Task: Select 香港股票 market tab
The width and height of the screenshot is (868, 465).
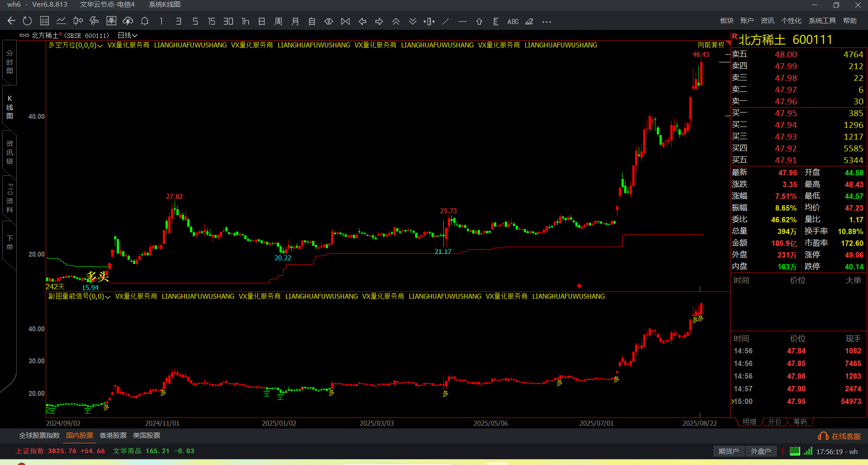Action: (113, 436)
